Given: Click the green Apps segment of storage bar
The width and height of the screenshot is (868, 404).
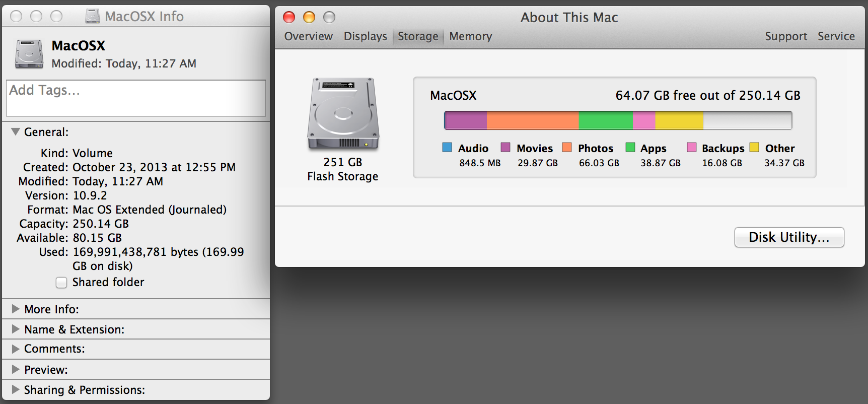Looking at the screenshot, I should (x=606, y=120).
